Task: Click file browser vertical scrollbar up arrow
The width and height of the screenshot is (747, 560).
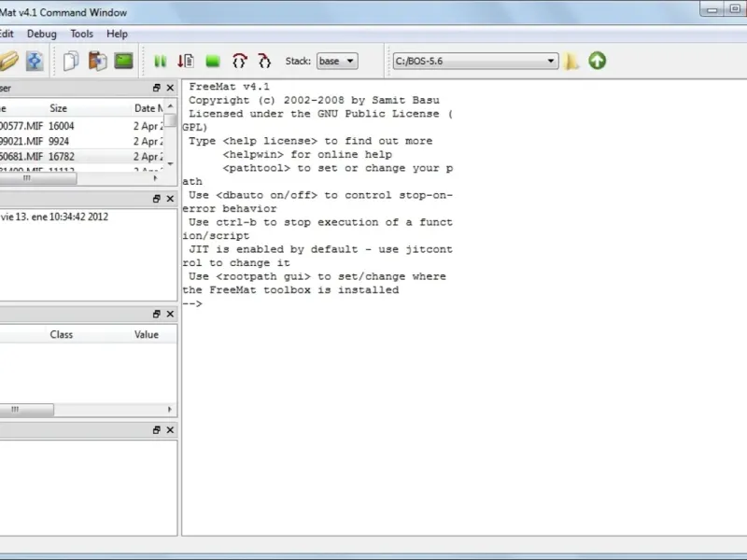Action: pyautogui.click(x=171, y=105)
